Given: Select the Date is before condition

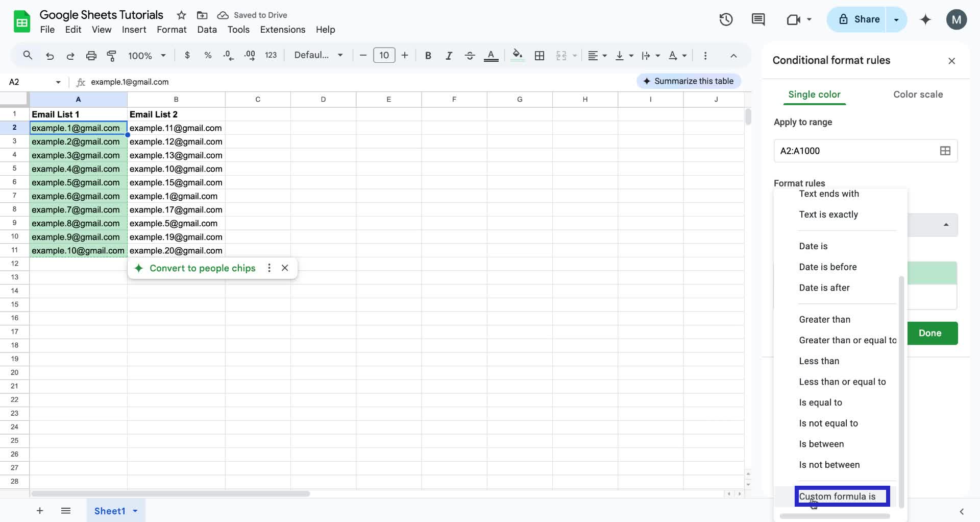Looking at the screenshot, I should coord(828,267).
